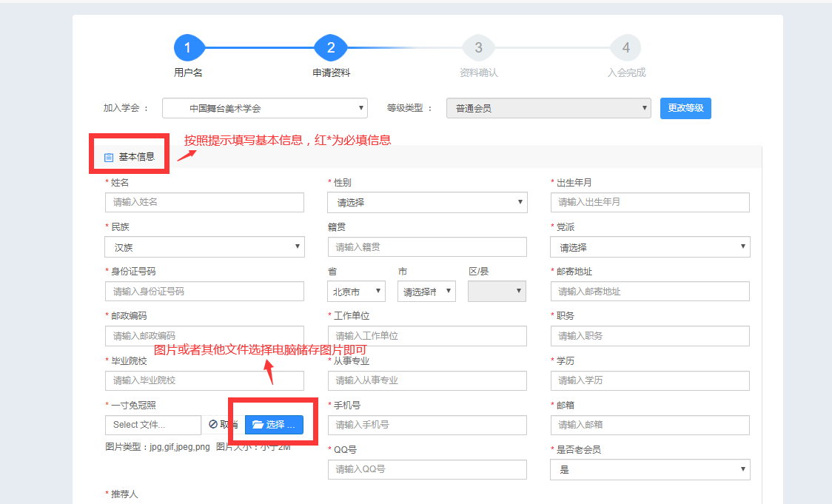Image resolution: width=832 pixels, height=504 pixels.
Task: Click the 基本信息 section icon
Action: tap(109, 157)
